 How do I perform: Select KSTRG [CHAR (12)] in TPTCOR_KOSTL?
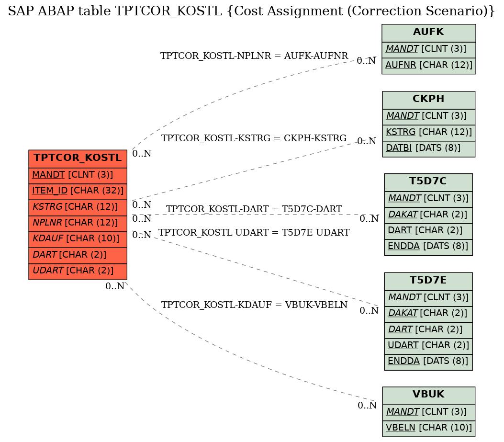click(x=78, y=207)
